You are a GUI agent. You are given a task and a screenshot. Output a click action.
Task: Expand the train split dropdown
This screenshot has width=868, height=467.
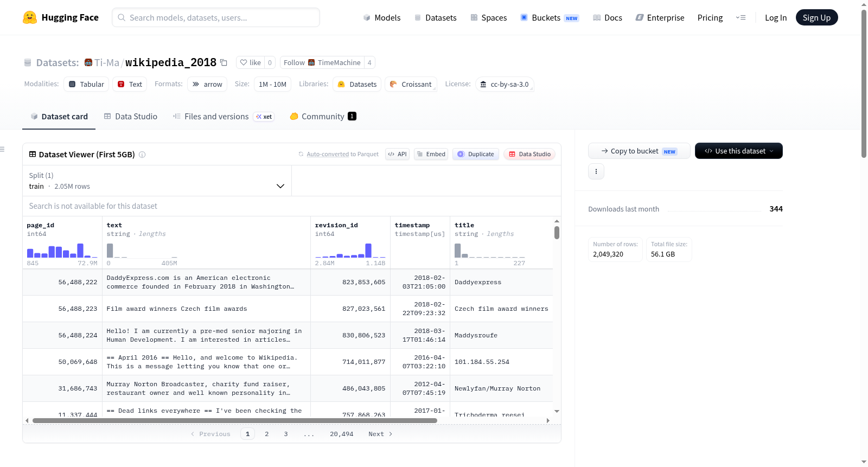click(157, 181)
